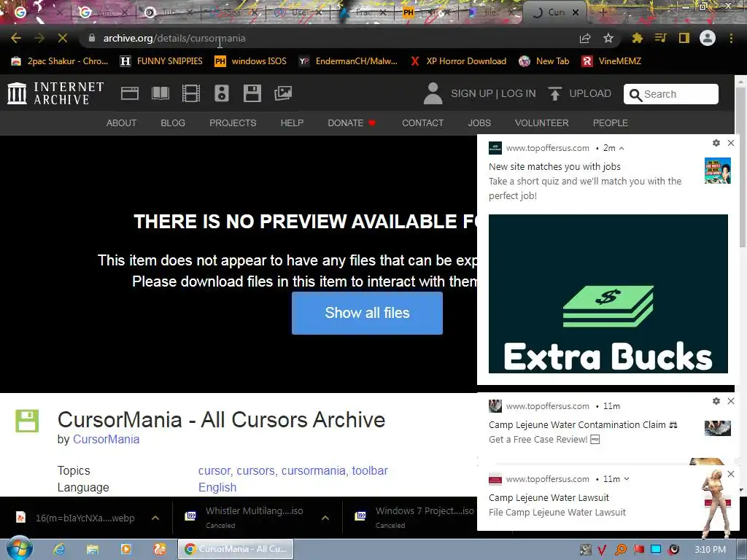This screenshot has width=747, height=560.
Task: Open the toolbar topic link
Action: pyautogui.click(x=370, y=470)
